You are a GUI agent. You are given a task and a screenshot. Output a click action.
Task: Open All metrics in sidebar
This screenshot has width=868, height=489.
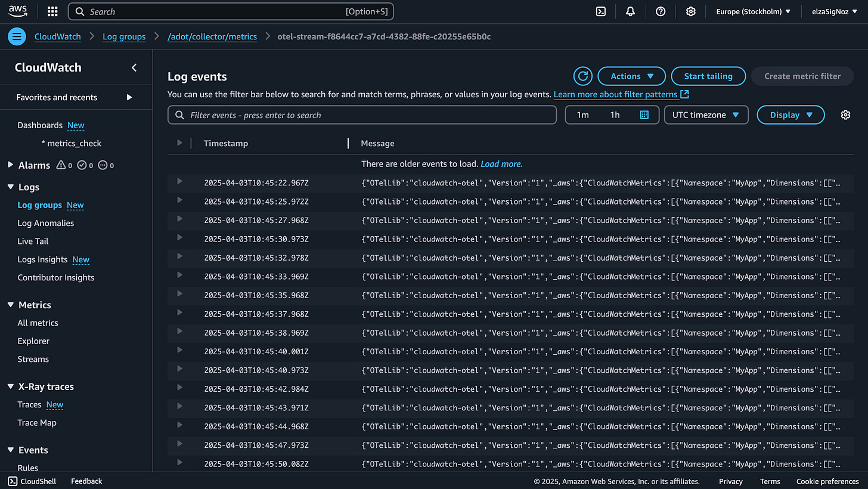(38, 323)
